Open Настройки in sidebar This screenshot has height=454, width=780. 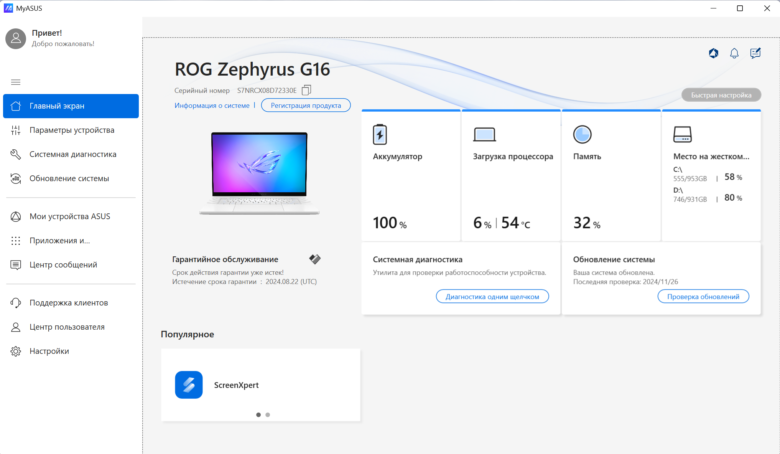(71, 351)
